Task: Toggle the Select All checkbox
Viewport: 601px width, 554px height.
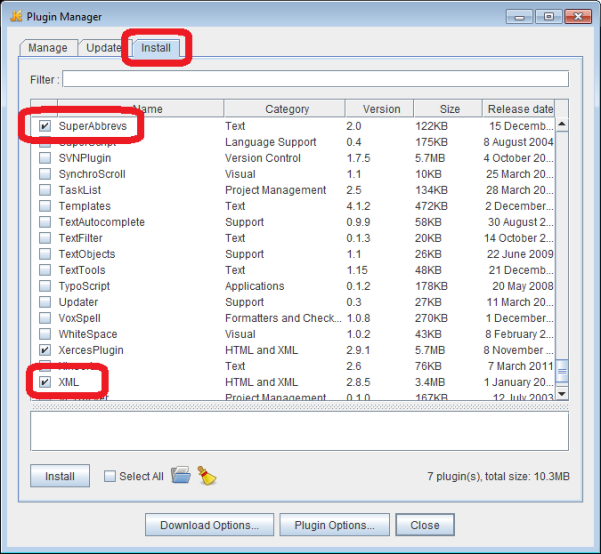Action: point(110,476)
